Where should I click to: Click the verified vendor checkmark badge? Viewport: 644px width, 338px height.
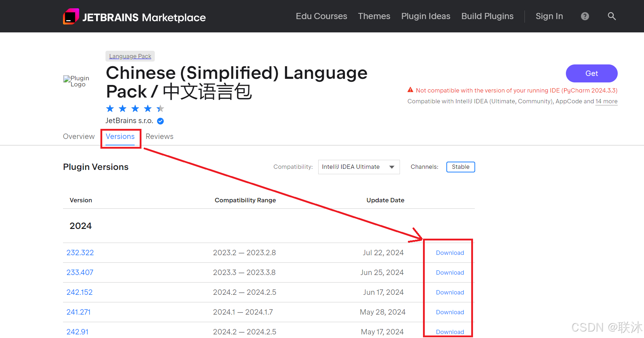pyautogui.click(x=161, y=121)
